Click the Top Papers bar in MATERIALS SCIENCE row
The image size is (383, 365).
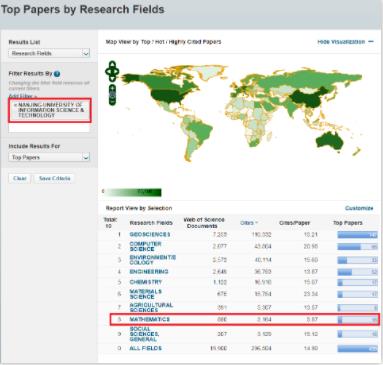tap(357, 295)
